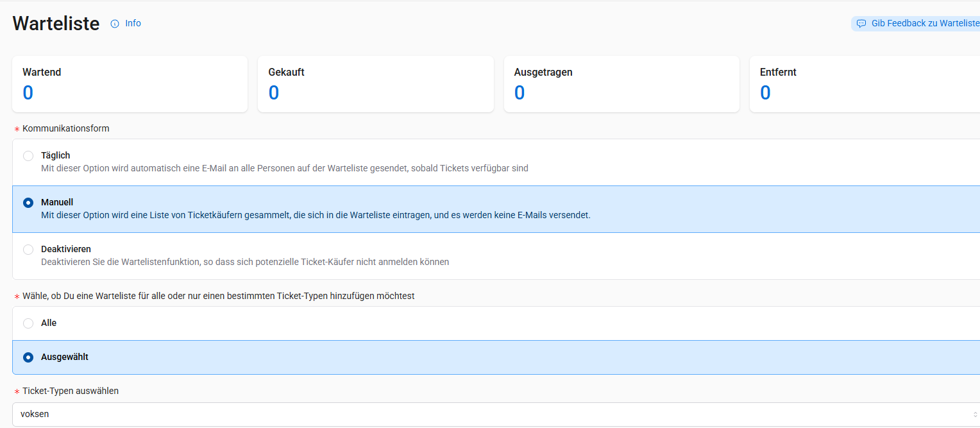Click the Kommunikationsform label

66,128
